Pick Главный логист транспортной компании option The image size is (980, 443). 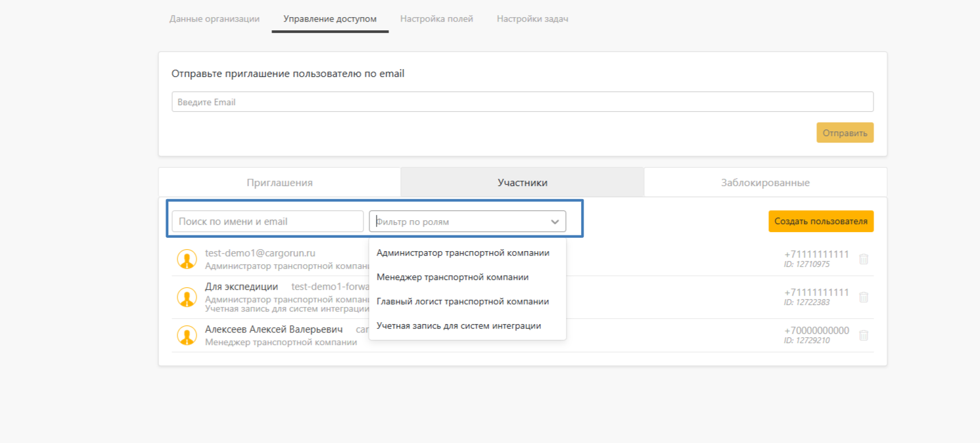pyautogui.click(x=463, y=301)
